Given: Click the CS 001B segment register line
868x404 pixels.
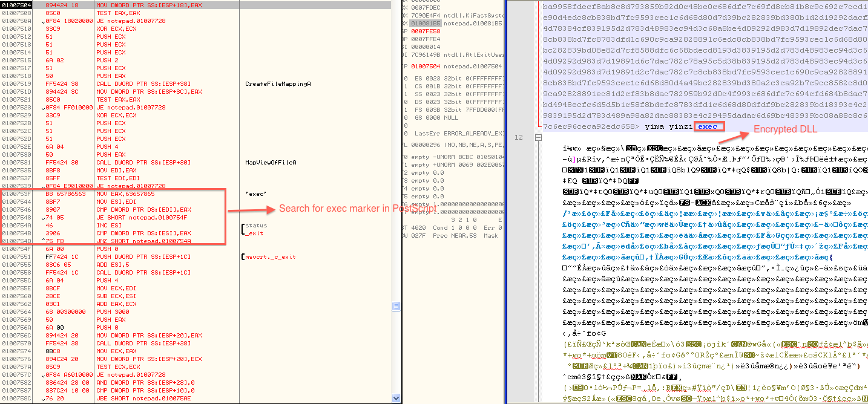Looking at the screenshot, I should [454, 85].
